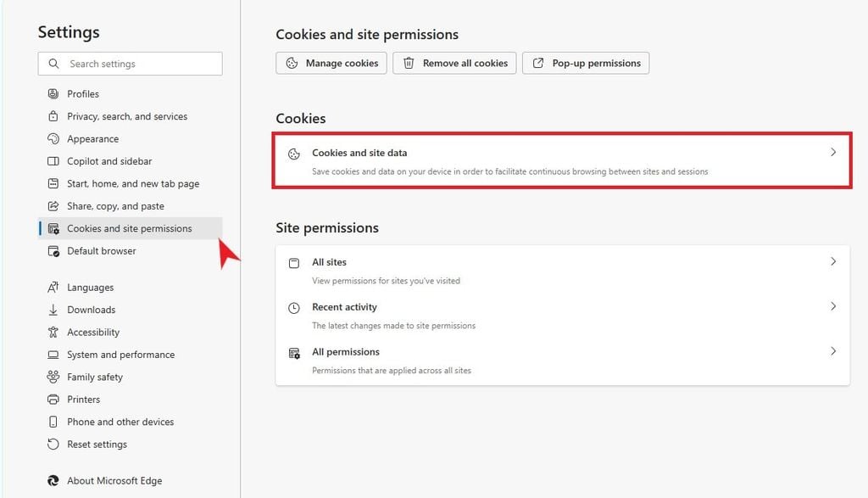Click the Languages icon
The image size is (868, 498).
53,287
